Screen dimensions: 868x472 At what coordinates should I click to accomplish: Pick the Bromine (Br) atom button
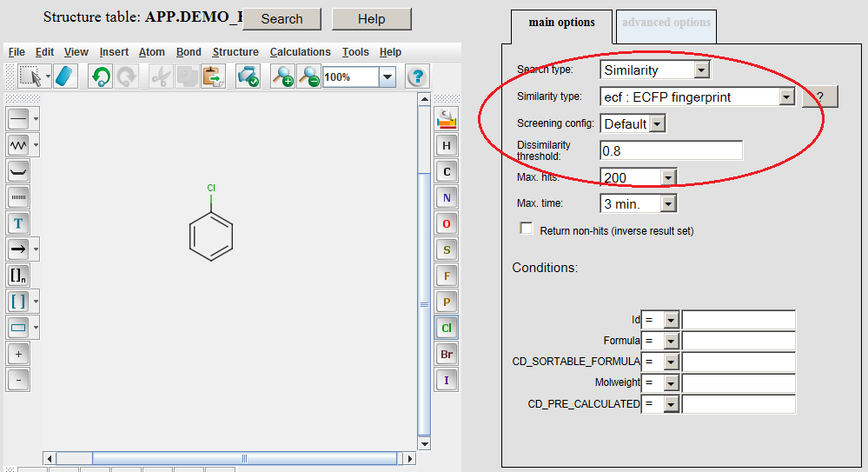[x=447, y=354]
